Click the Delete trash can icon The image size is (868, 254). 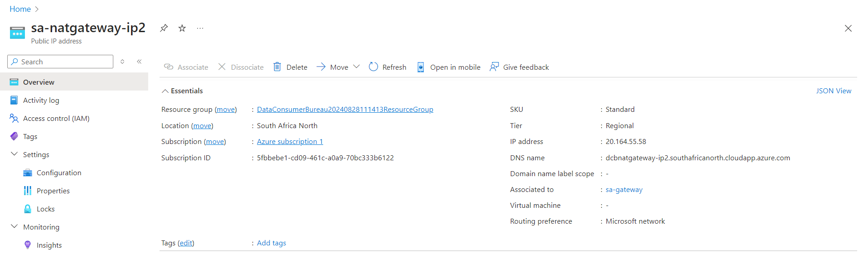pos(277,67)
